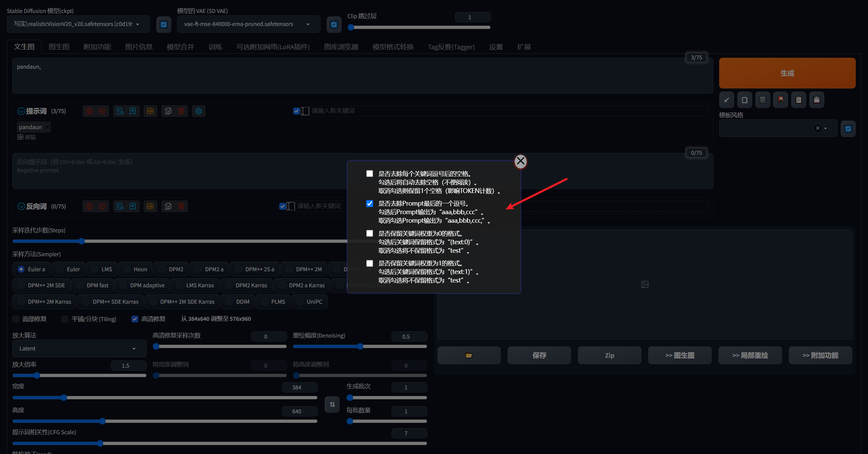Click the CFG Scale slider handle

[100, 443]
